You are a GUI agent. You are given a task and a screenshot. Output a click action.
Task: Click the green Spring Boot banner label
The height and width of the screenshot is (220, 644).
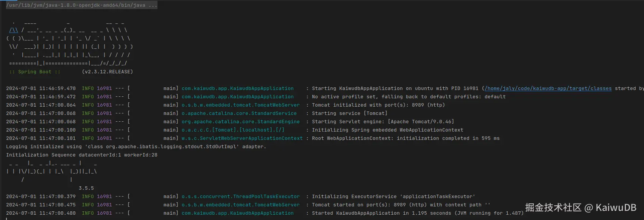(35, 72)
